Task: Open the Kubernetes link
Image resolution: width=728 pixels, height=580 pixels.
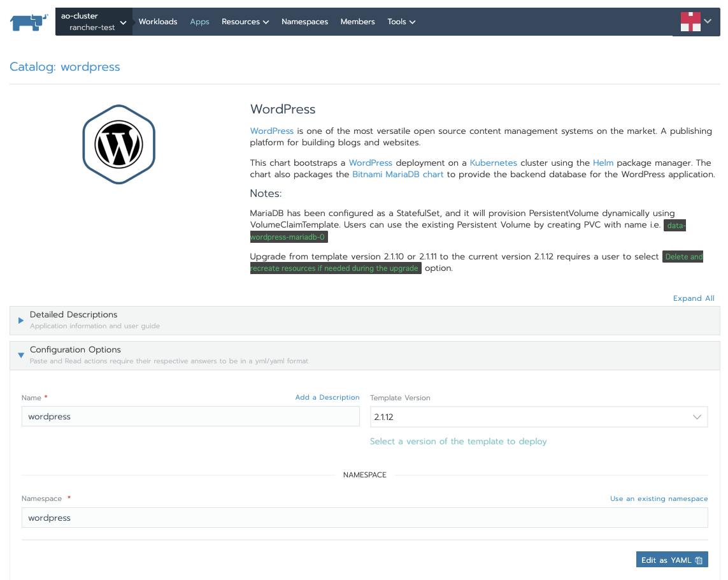Action: click(x=493, y=163)
